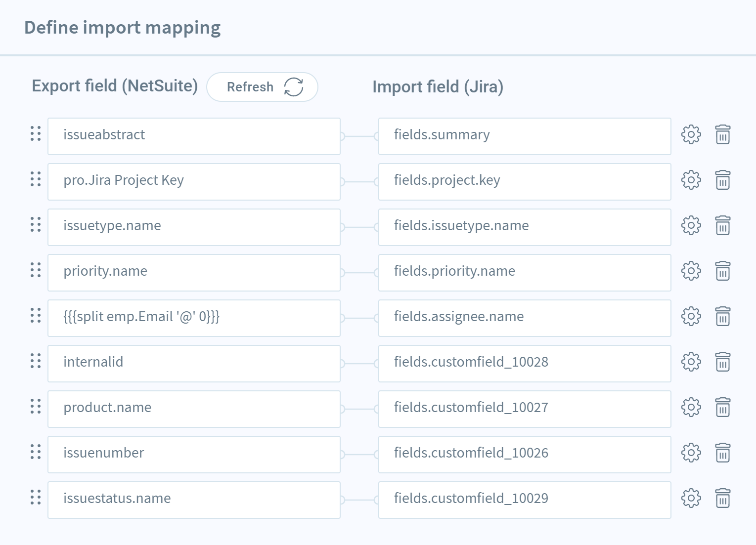756x545 pixels.
Task: Edit the fields.issuetype.name import field
Action: (525, 227)
